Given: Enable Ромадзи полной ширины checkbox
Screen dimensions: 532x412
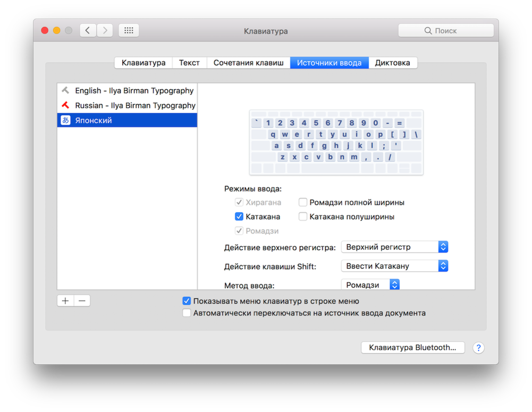Looking at the screenshot, I should pos(302,202).
